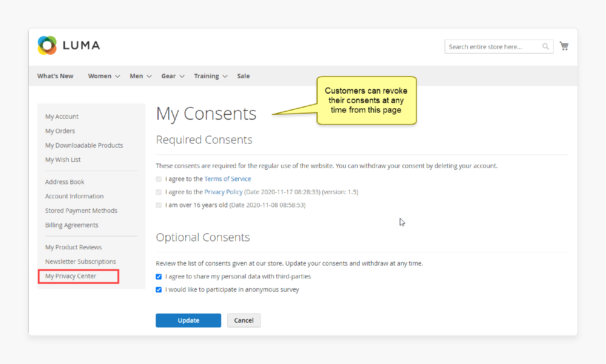This screenshot has height=364, width=606.
Task: Uncheck share personal data with third-parties
Action: (159, 277)
